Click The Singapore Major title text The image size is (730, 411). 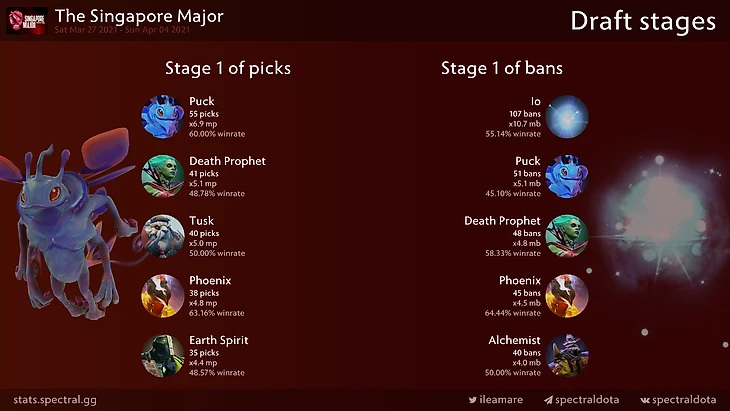point(139,15)
